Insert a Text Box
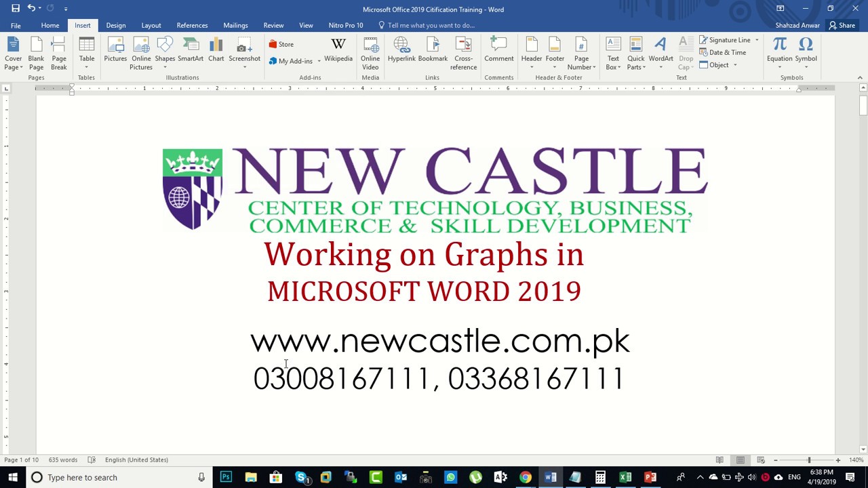The image size is (868, 488). coord(613,54)
